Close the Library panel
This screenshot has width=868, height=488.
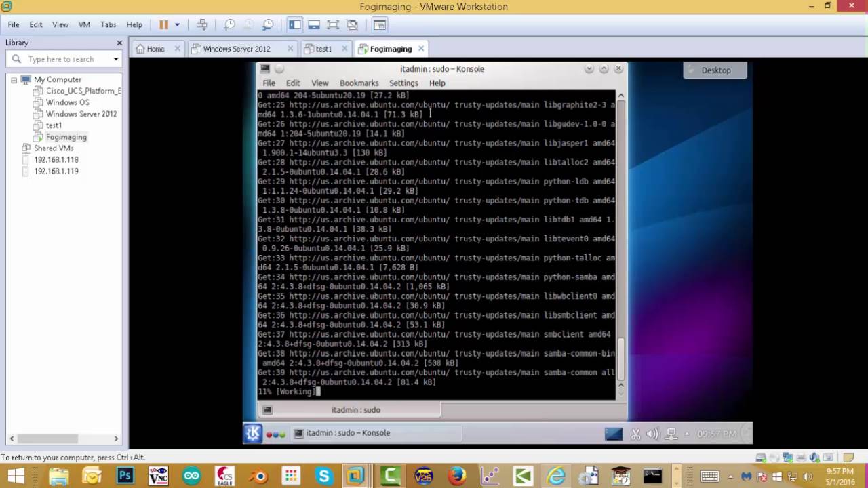(x=119, y=43)
